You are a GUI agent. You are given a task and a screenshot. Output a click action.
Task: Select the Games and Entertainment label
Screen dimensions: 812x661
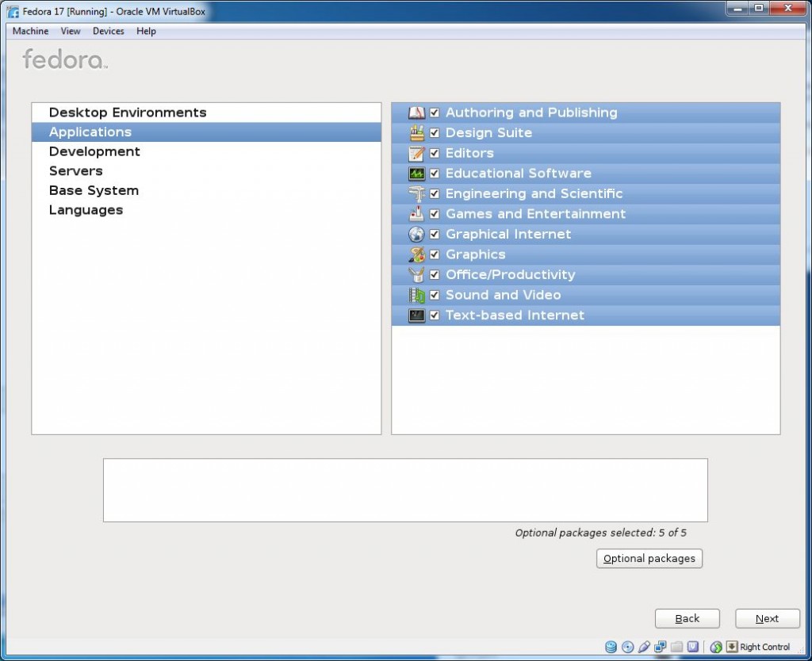pos(535,214)
